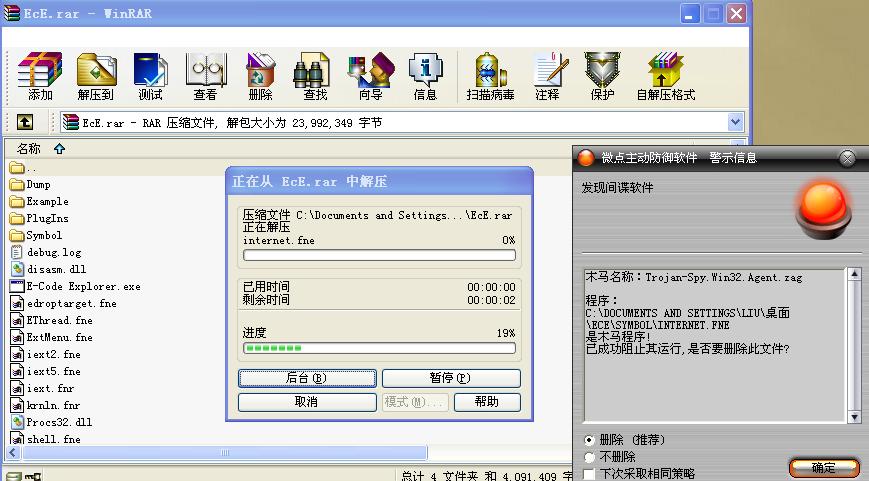Click the 注释 (Comment) toolbar icon
Screen dimensions: 869x481
pos(548,76)
